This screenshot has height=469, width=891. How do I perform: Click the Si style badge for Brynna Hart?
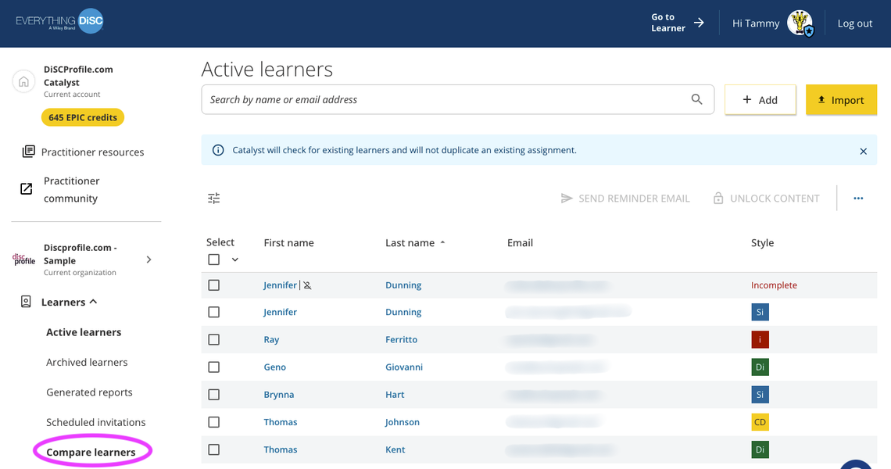(760, 395)
